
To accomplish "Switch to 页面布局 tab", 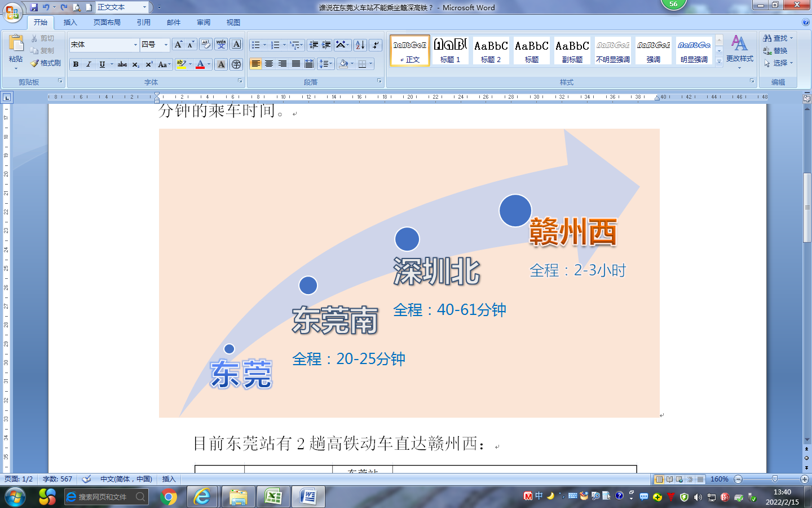I will click(107, 23).
